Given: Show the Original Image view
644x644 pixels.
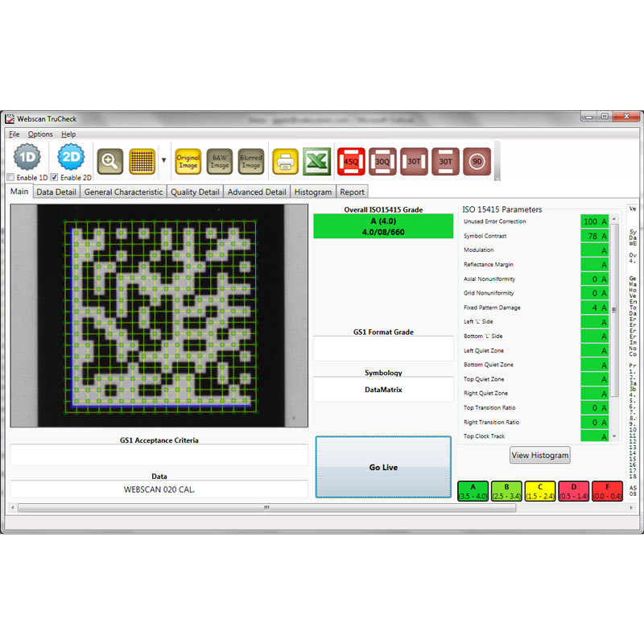Looking at the screenshot, I should 188,159.
